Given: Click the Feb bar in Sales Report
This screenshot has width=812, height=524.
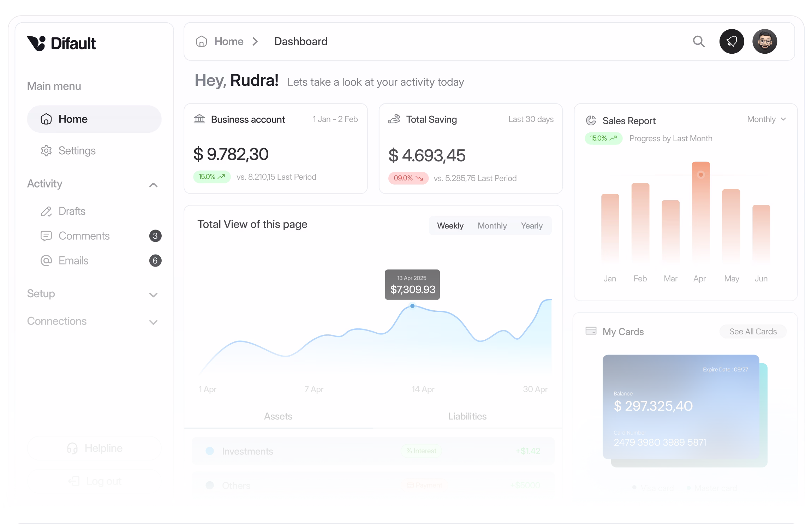Looking at the screenshot, I should pos(640,222).
